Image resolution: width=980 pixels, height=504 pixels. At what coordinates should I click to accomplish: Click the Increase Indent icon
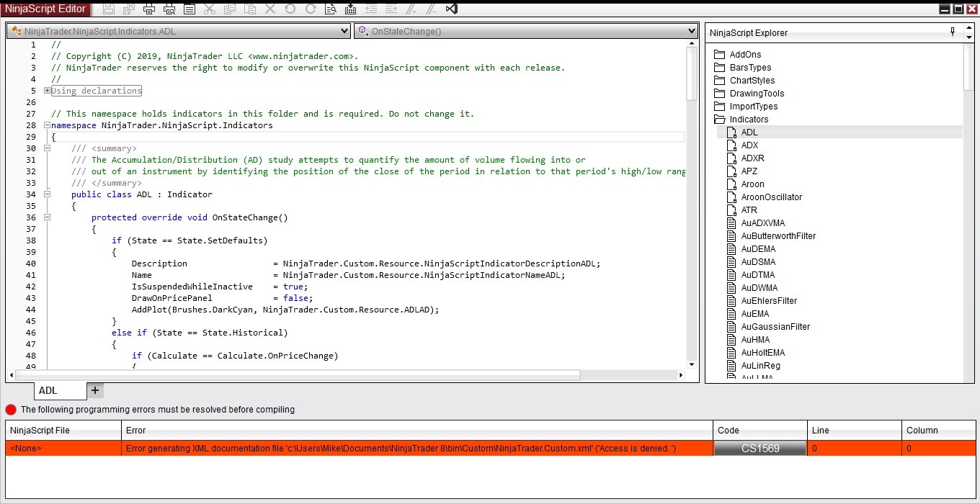pos(391,9)
